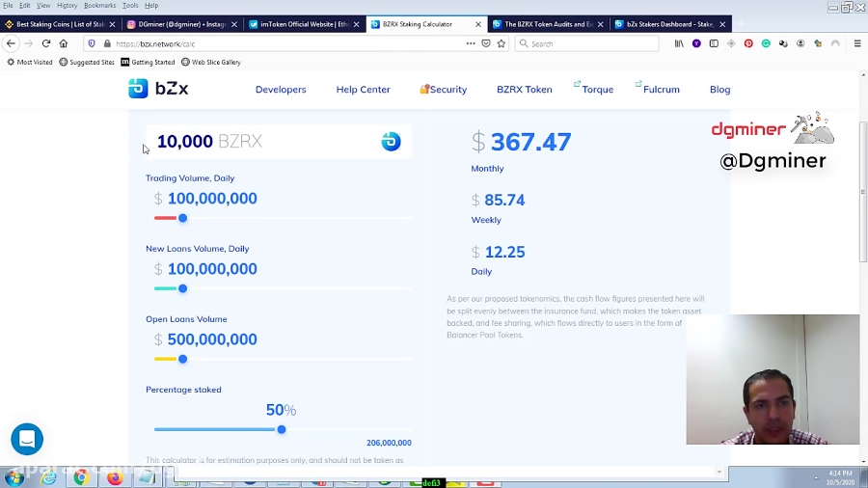Go back using the browser back arrow

pyautogui.click(x=11, y=43)
